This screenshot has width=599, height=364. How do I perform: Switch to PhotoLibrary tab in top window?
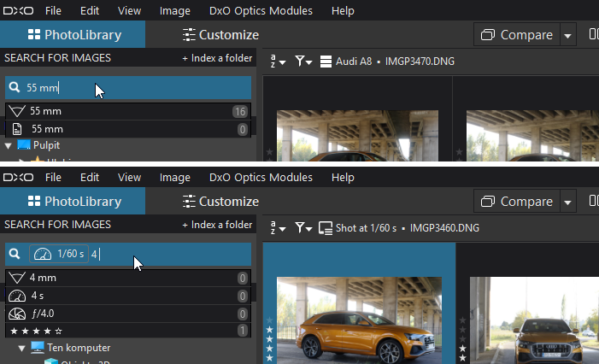click(73, 34)
